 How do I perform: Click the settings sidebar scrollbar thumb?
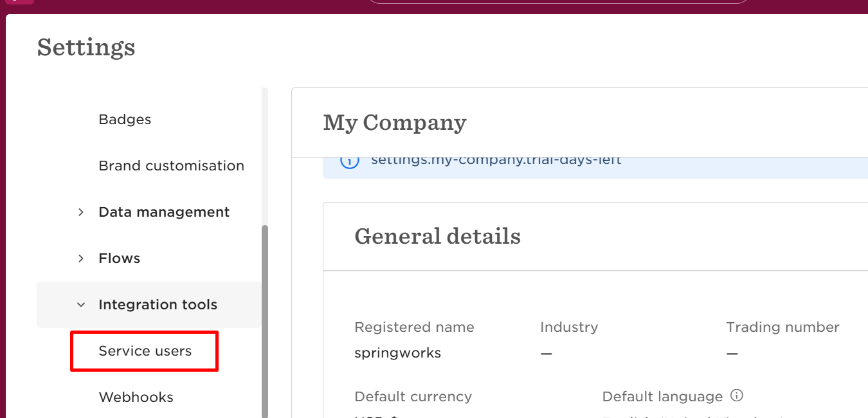point(264,322)
